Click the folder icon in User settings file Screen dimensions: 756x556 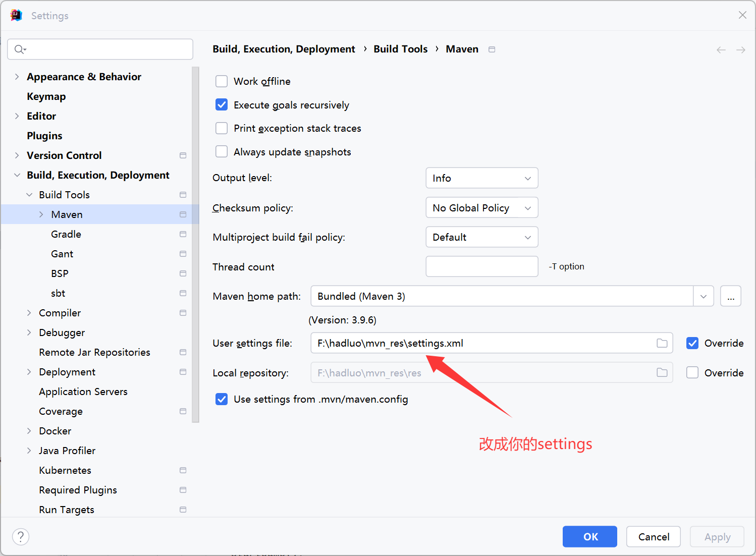[x=662, y=343]
